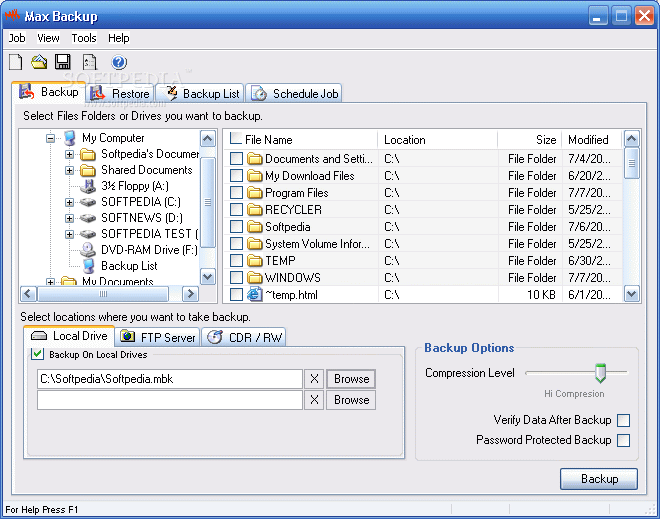This screenshot has height=519, width=660.
Task: Open the View menu
Action: pos(48,38)
